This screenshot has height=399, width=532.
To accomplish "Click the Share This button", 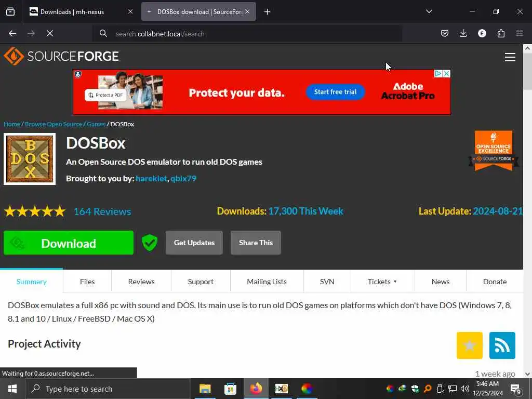I will [256, 243].
